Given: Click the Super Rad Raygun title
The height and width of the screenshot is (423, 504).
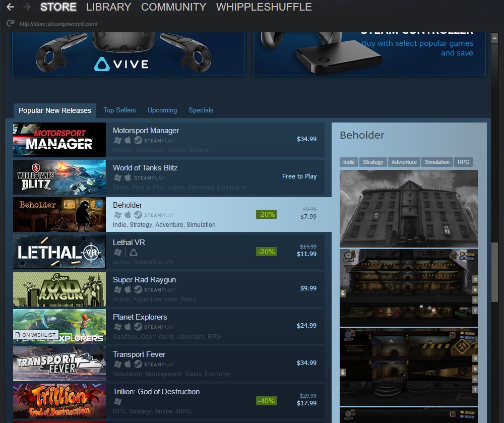Looking at the screenshot, I should 144,280.
